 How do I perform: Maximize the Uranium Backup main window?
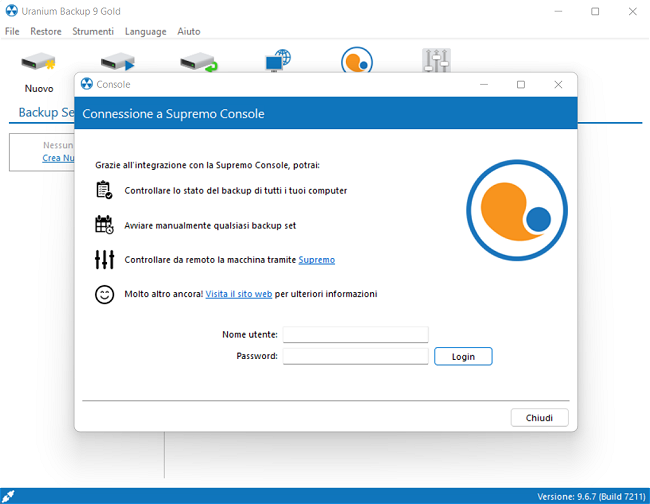click(595, 12)
